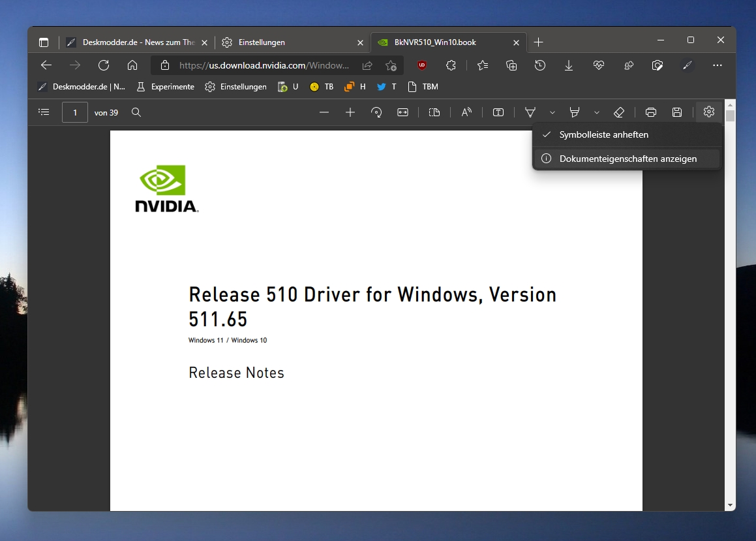The image size is (756, 541).
Task: Click the "Release Notes" text
Action: [236, 373]
